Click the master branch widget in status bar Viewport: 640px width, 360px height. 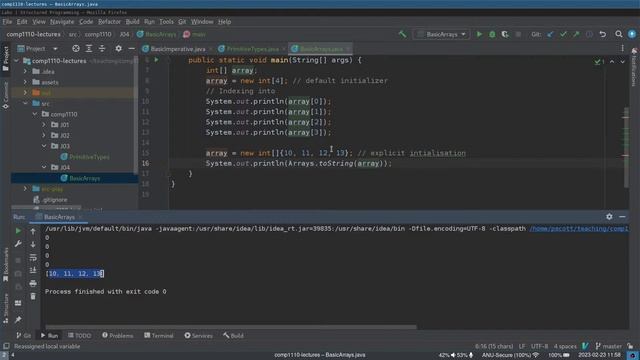tap(608, 346)
